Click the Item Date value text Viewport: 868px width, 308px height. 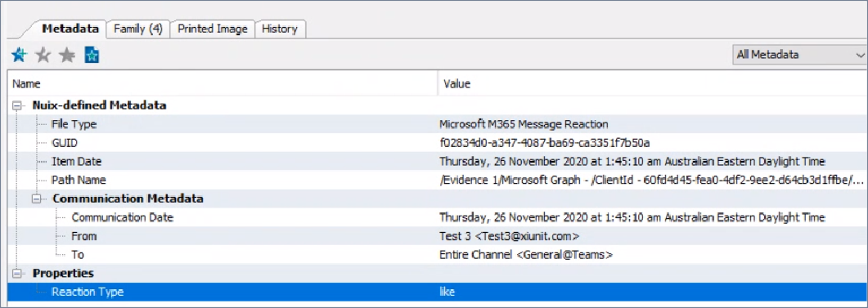tap(632, 162)
